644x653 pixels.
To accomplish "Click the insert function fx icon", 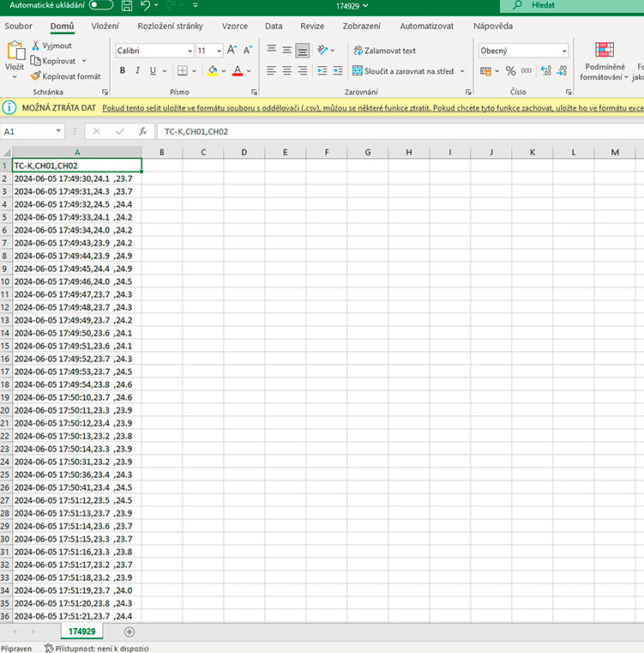I will pos(143,131).
